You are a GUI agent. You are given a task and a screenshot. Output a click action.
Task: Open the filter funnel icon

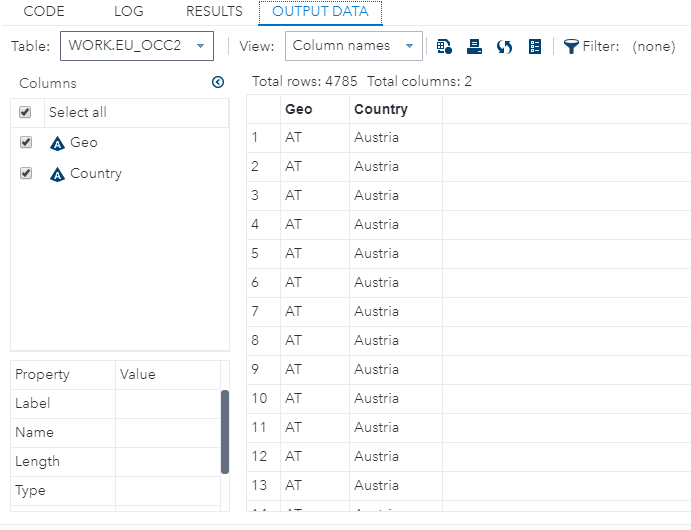(x=571, y=46)
